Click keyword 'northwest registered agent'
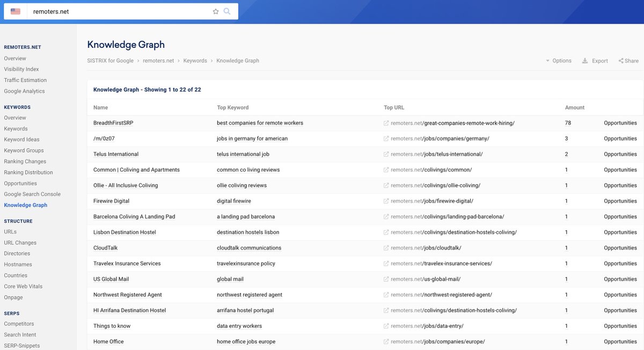 click(x=250, y=295)
